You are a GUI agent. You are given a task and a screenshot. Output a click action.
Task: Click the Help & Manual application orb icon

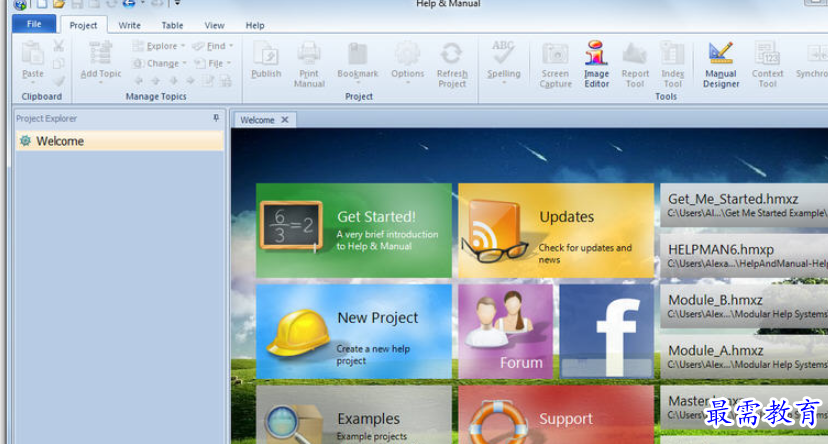pos(20,4)
